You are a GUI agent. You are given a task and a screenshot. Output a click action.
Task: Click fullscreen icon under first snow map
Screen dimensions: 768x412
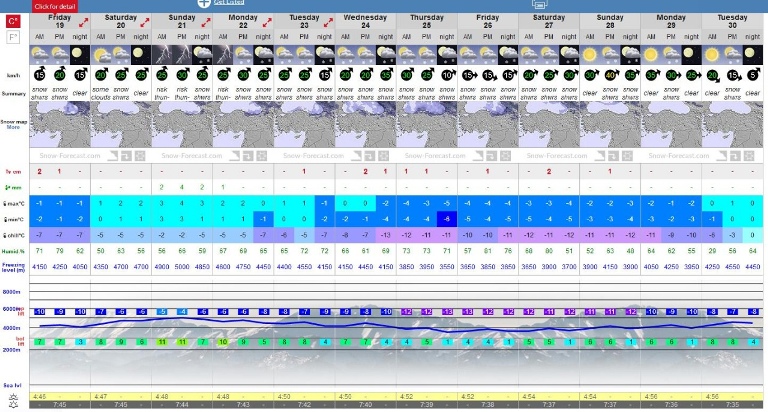140,155
